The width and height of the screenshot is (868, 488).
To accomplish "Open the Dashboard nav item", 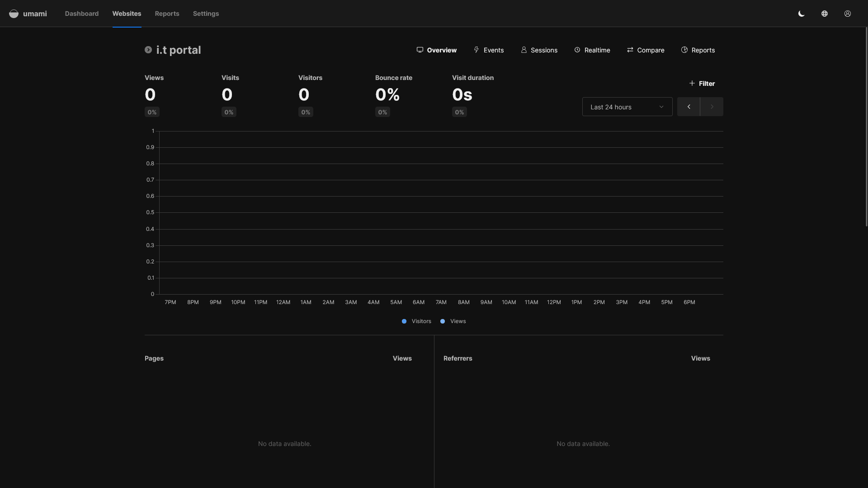I will [x=82, y=14].
